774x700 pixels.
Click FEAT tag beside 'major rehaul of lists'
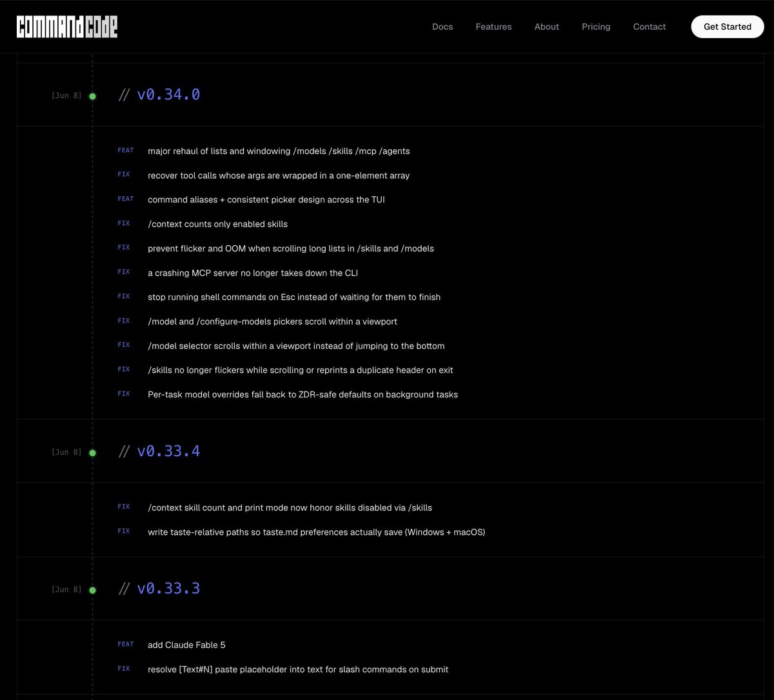126,150
